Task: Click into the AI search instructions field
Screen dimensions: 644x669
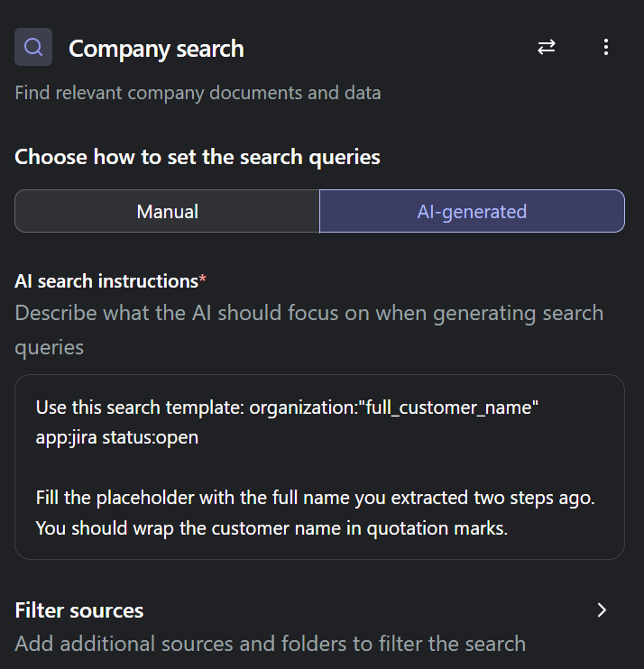Action: [x=319, y=467]
